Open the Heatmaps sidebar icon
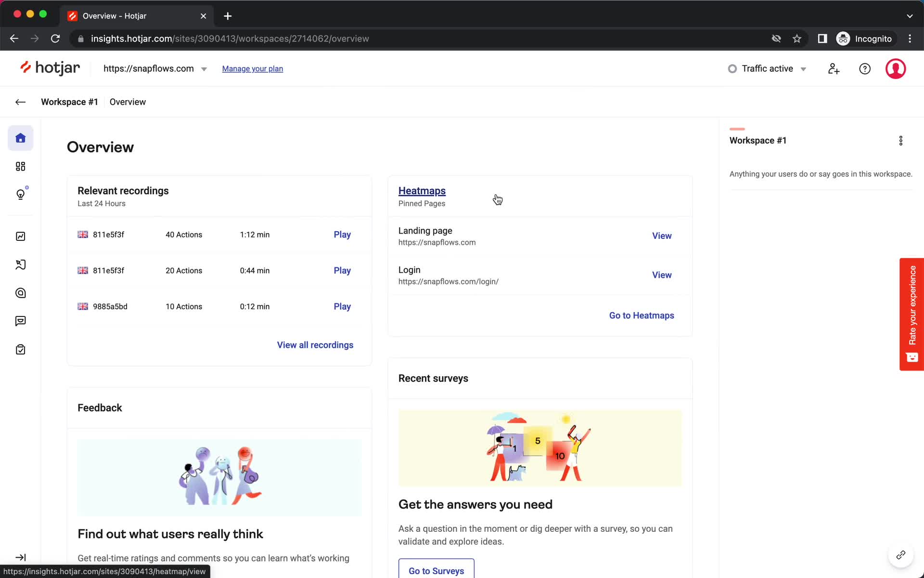This screenshot has width=924, height=578. coord(20,264)
